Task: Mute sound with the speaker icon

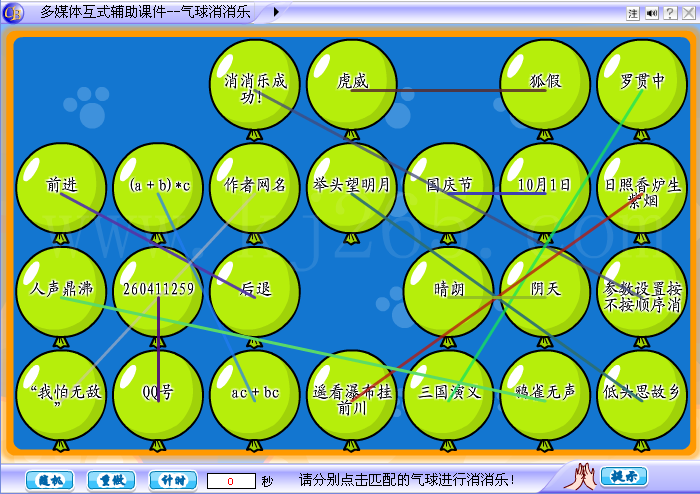Action: 652,13
